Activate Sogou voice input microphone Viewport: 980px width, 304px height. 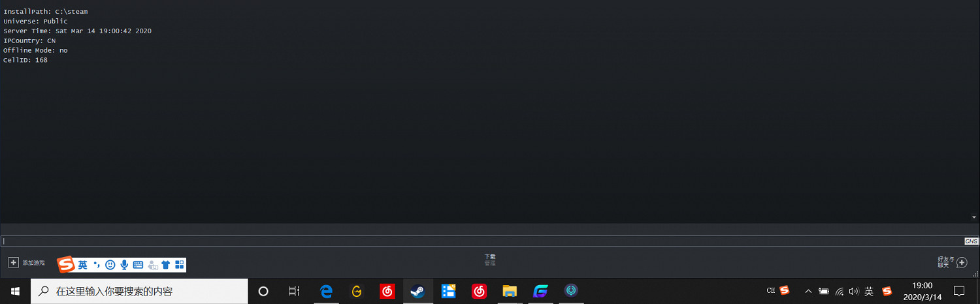124,265
